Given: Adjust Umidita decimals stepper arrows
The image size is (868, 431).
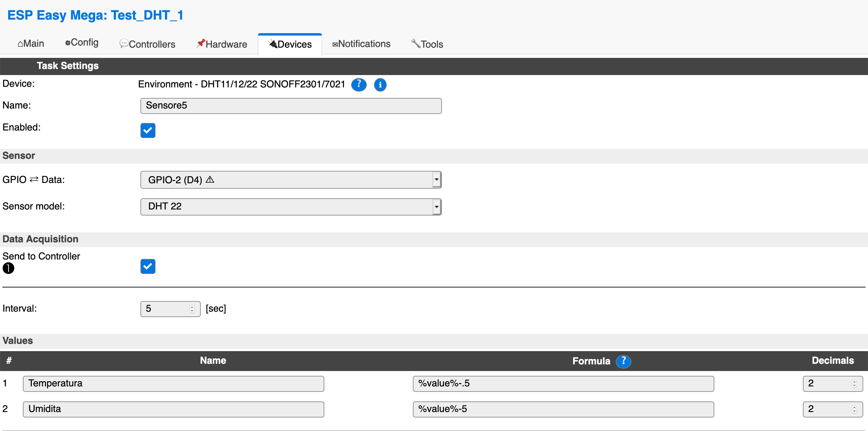Looking at the screenshot, I should [854, 409].
